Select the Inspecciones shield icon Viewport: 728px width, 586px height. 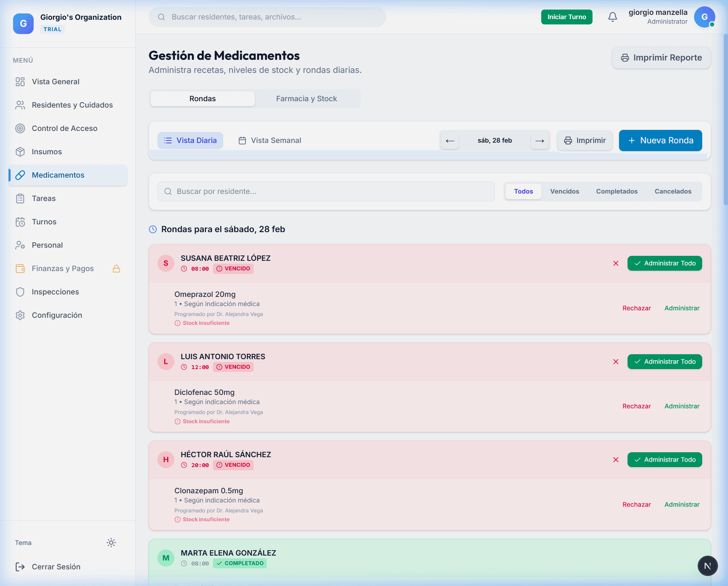pos(20,292)
